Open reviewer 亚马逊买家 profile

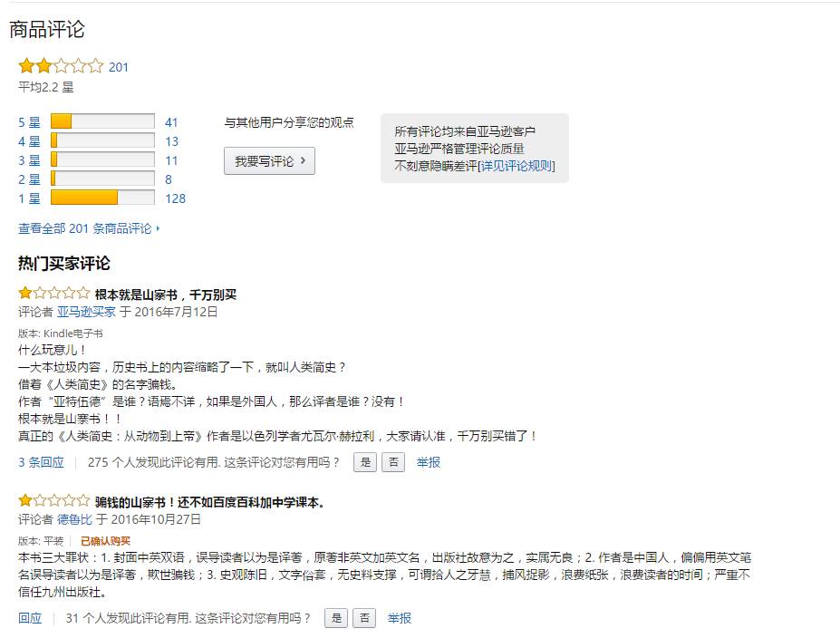[86, 312]
